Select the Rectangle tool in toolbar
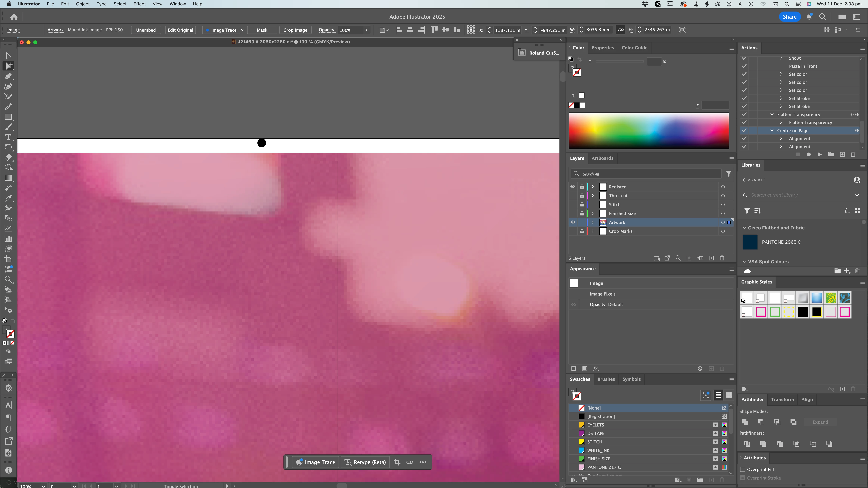Screen dimensions: 868x488 (x=8, y=117)
